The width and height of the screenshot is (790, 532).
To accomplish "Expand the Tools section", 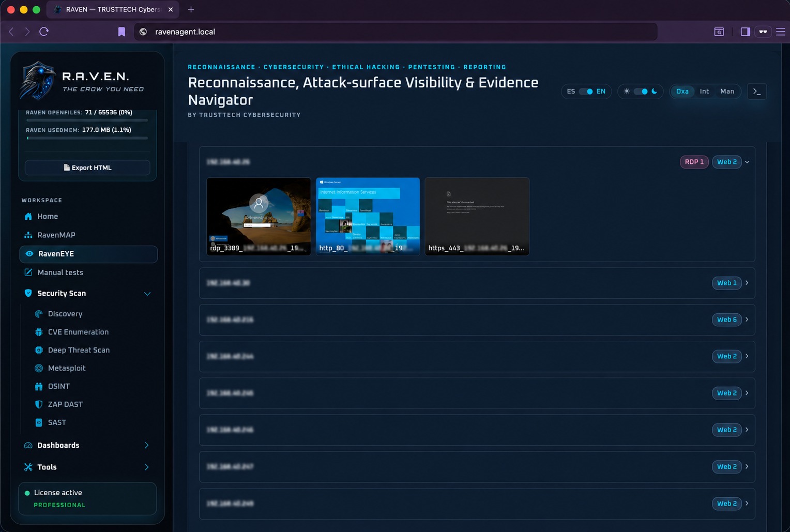I will tap(147, 467).
